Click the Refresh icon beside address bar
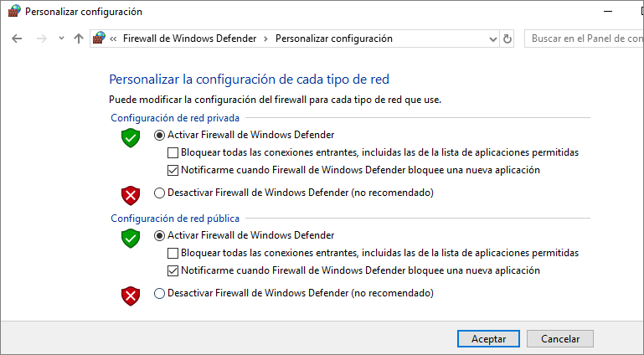 (x=507, y=39)
